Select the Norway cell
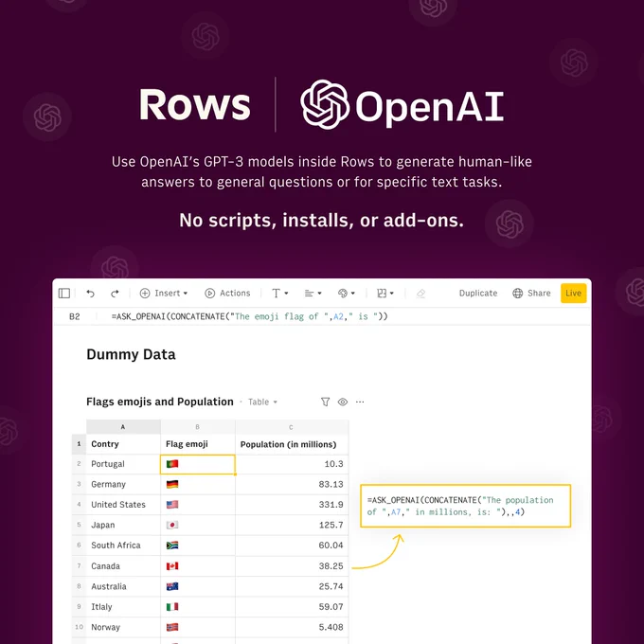 tap(123, 627)
